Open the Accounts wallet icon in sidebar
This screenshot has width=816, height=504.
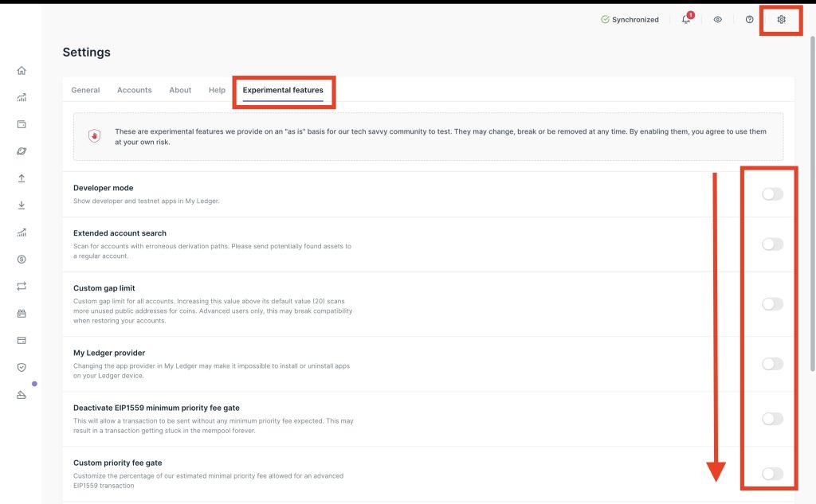tap(22, 124)
